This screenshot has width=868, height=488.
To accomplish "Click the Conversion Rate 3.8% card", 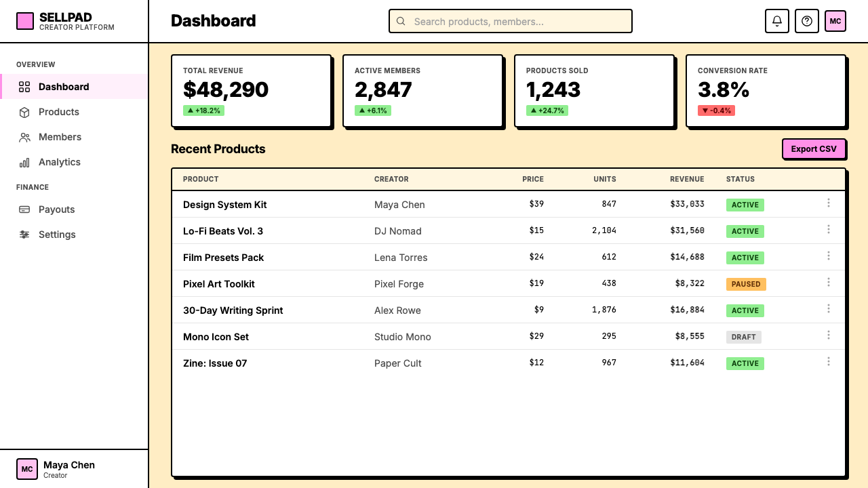I will (766, 91).
